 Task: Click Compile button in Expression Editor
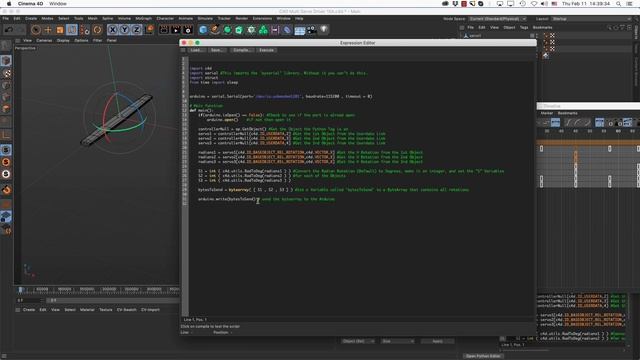[242, 50]
